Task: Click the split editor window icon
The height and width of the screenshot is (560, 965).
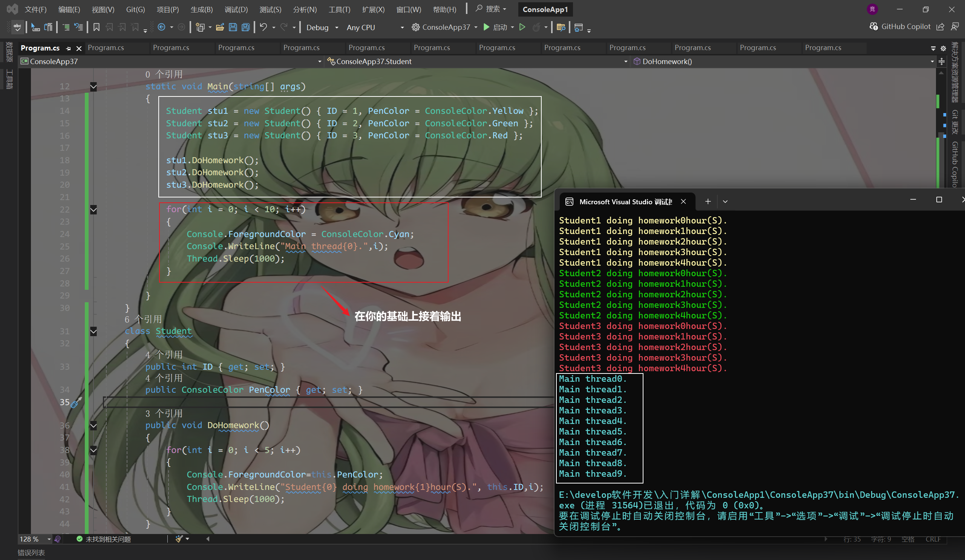Action: coord(942,61)
